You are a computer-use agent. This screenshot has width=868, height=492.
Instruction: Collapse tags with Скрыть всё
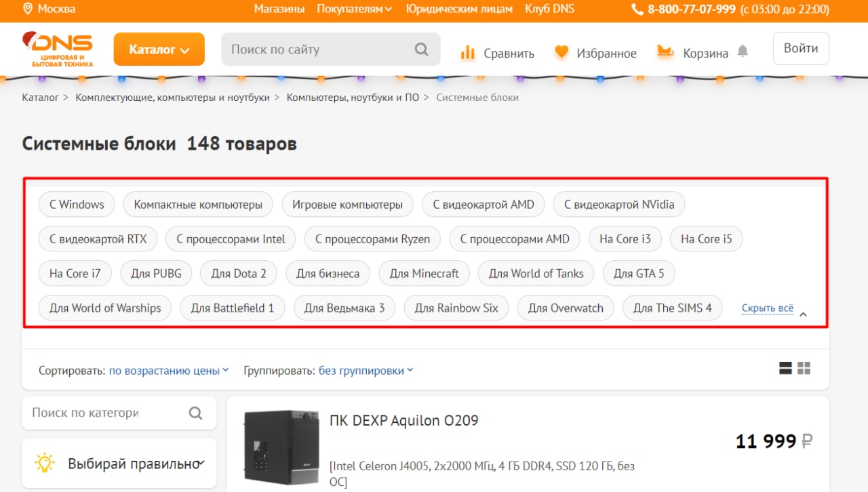(768, 308)
